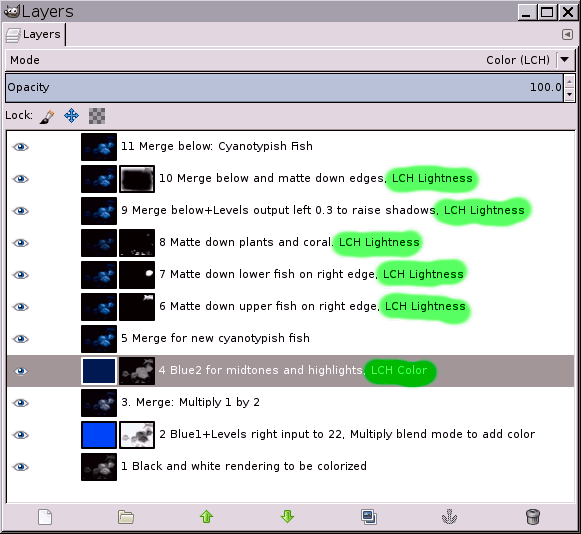Select layer 10 image thumbnail
Image resolution: width=581 pixels, height=534 pixels.
coord(99,179)
